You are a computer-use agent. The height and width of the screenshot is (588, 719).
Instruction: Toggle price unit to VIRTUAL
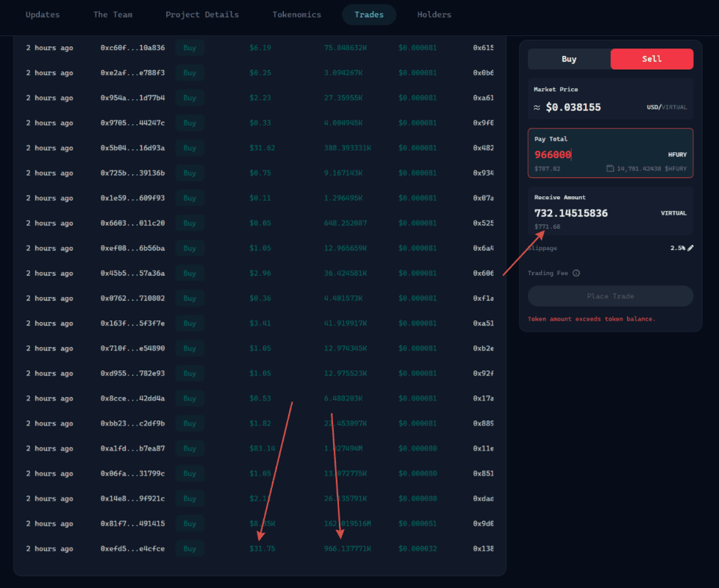pos(673,107)
